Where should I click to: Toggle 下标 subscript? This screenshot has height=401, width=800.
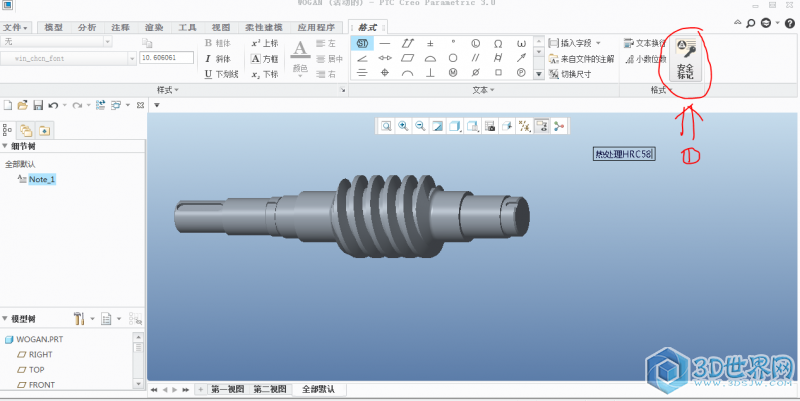[x=265, y=74]
